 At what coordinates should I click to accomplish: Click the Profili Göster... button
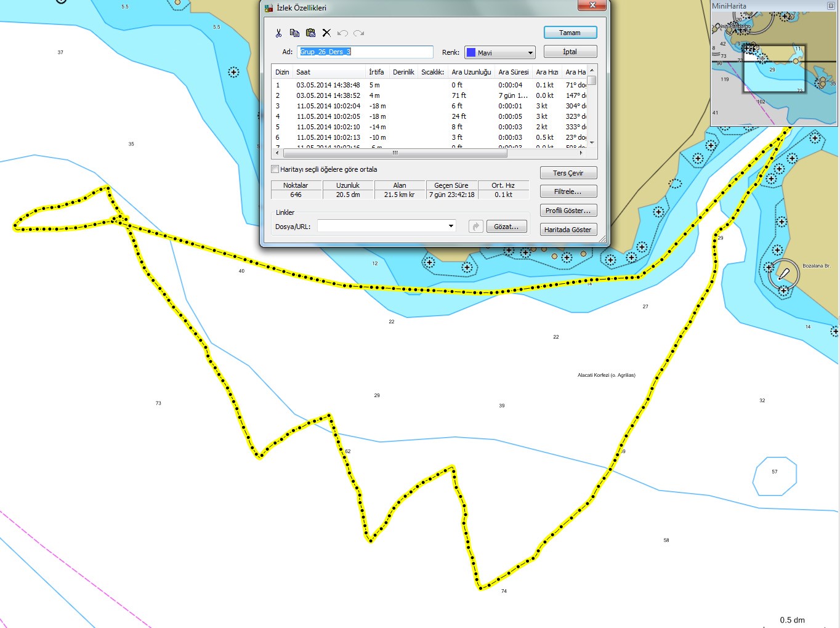click(568, 211)
